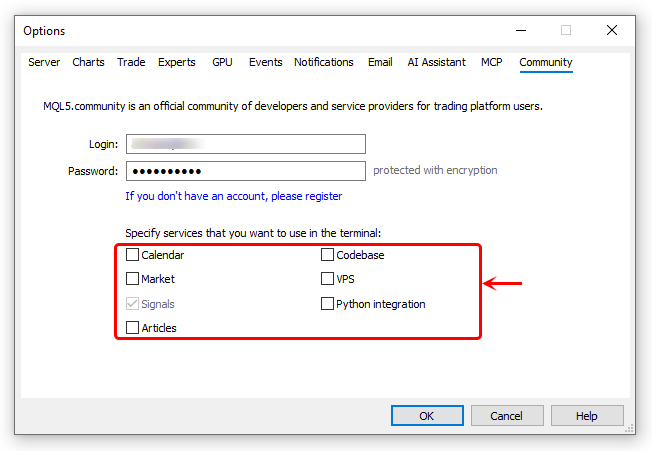
Task: Enable the Codebase checkbox
Action: [x=327, y=254]
